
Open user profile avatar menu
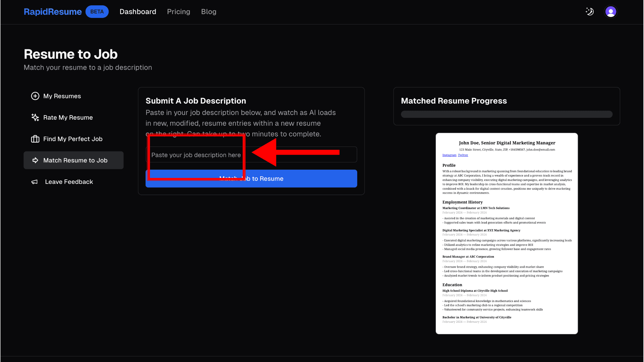[x=611, y=12]
